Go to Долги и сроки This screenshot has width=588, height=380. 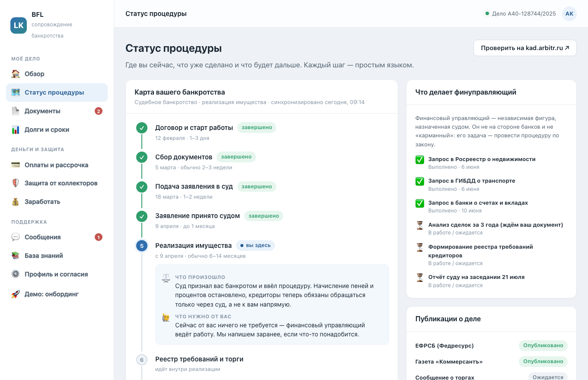57,130
